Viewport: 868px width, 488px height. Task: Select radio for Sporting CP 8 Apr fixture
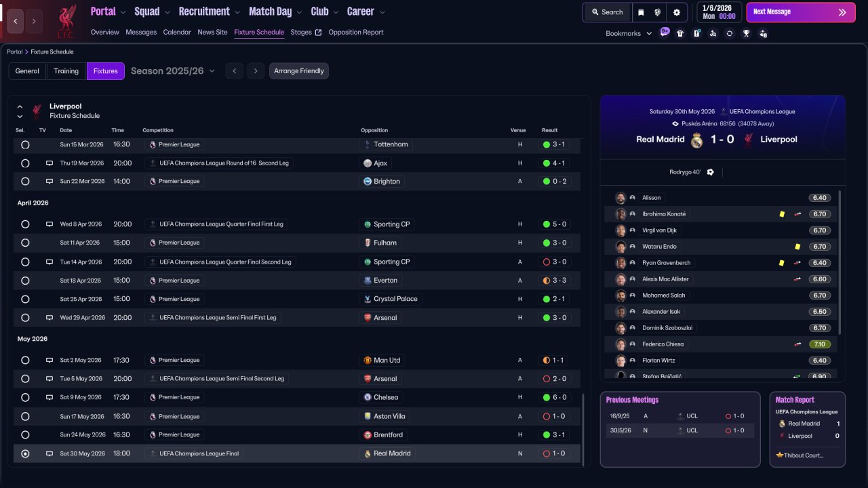click(x=25, y=224)
